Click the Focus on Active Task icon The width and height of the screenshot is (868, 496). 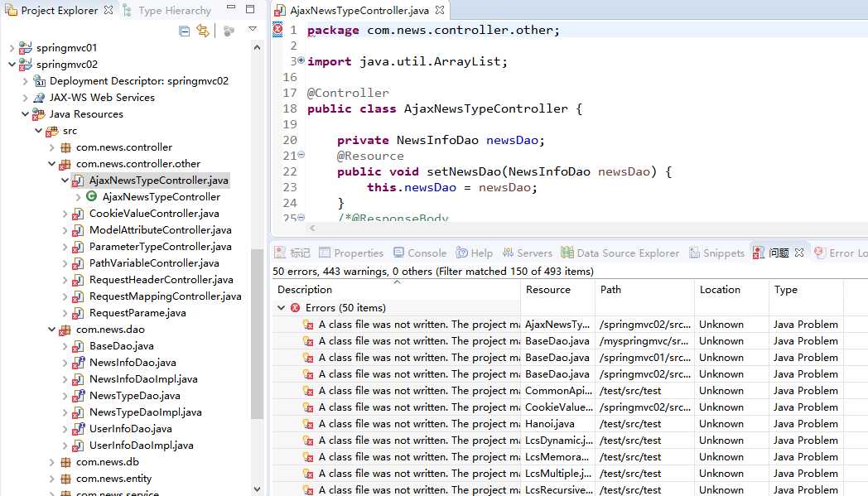tap(229, 31)
